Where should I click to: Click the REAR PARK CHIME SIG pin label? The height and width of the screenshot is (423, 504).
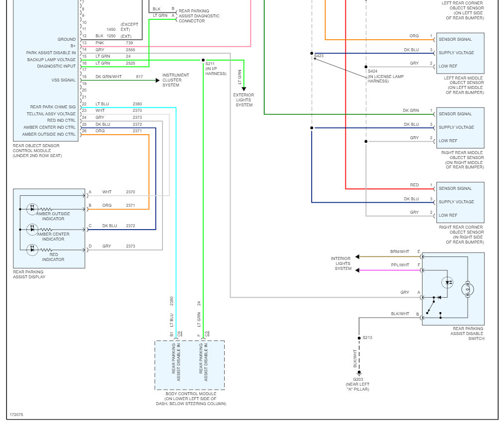click(53, 107)
